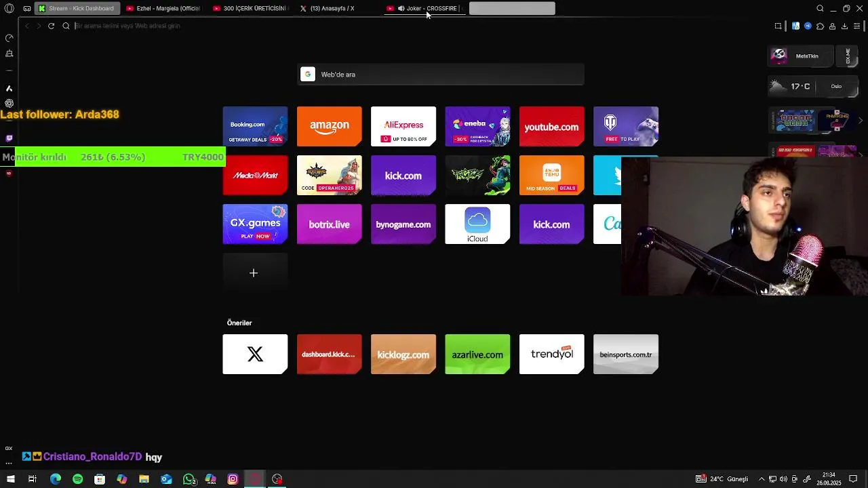Open AliExpress speed dial tile
The height and width of the screenshot is (488, 868).
(x=403, y=126)
